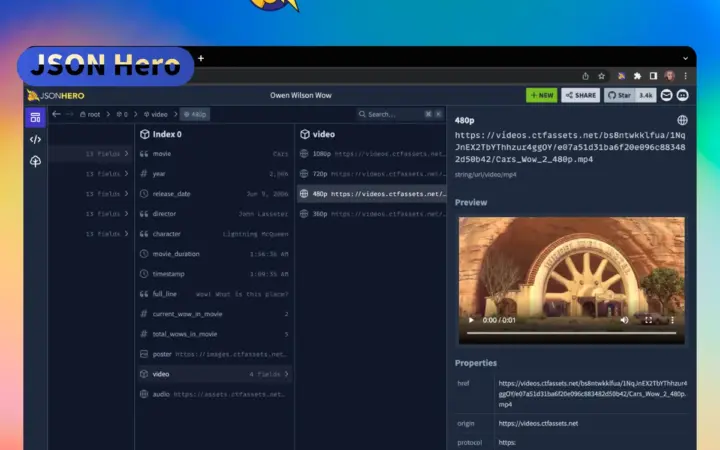Click the JSON Hero extension icon in toolbar
This screenshot has height=450, width=720.
(621, 76)
